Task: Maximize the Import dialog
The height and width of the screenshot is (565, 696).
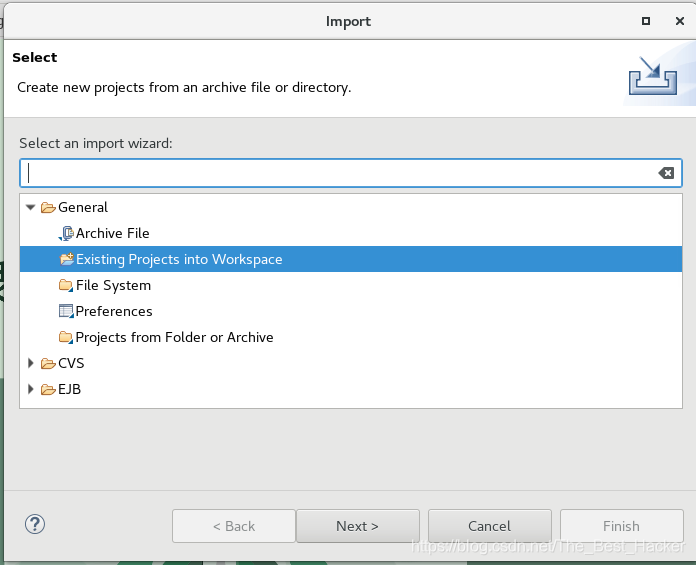Action: click(646, 21)
